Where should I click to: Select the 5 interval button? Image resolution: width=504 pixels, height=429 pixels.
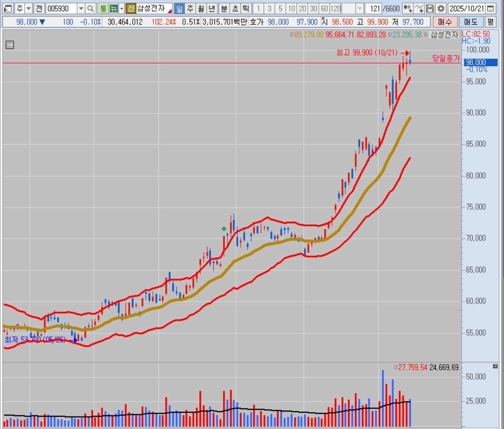tap(280, 8)
